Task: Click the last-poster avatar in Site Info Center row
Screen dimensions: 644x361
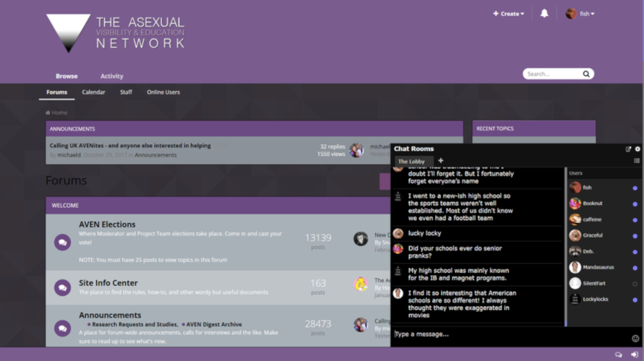Action: (361, 284)
